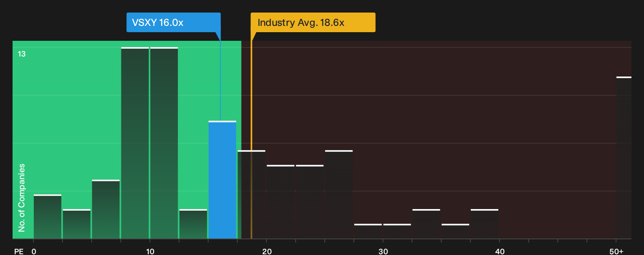Viewport: 644px width, 255px height.
Task: Click the 50+ PE bar
Action: [624, 158]
